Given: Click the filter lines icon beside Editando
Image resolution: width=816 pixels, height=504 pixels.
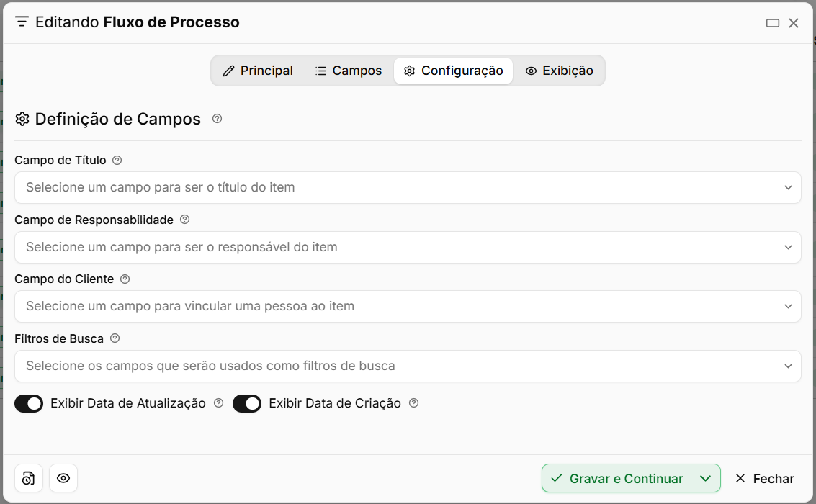Looking at the screenshot, I should 22,22.
